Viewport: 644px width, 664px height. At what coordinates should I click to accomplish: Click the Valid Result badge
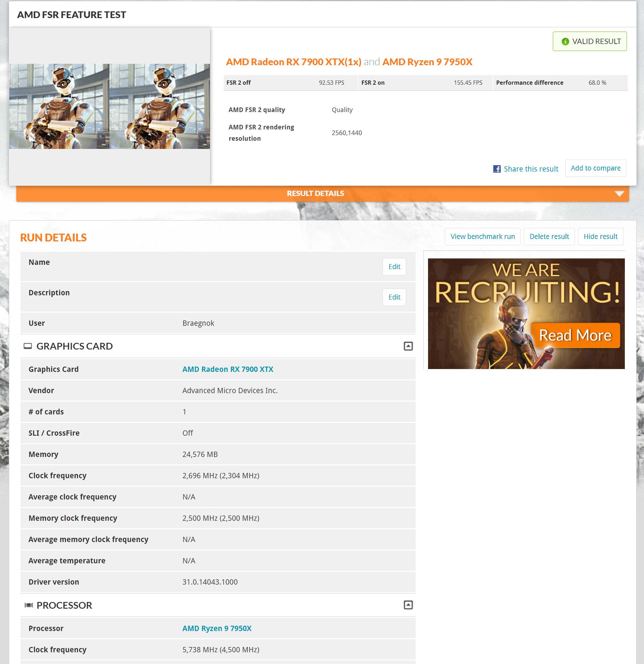tap(590, 41)
